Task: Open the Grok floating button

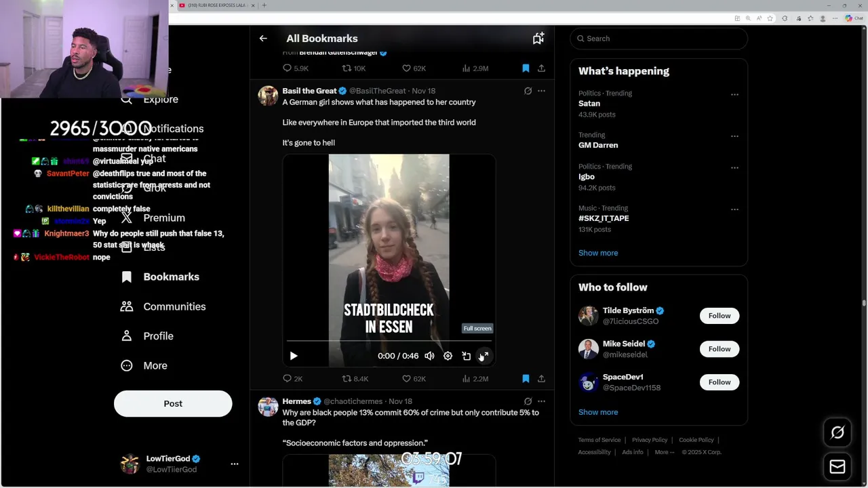Action: click(x=837, y=432)
